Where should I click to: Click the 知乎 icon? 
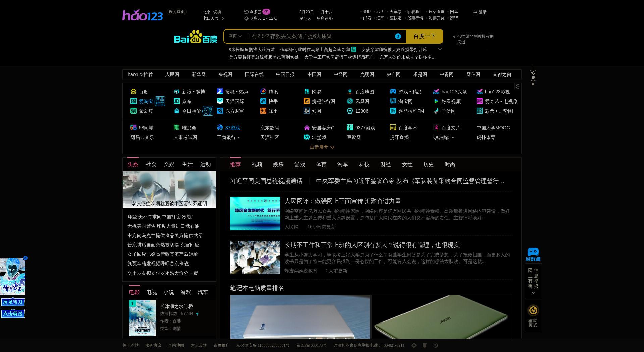click(263, 111)
